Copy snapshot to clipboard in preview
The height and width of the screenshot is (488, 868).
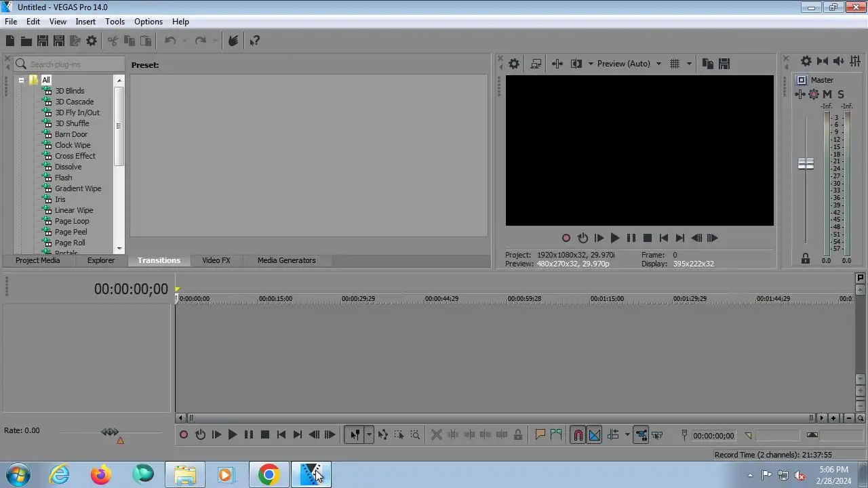[708, 64]
